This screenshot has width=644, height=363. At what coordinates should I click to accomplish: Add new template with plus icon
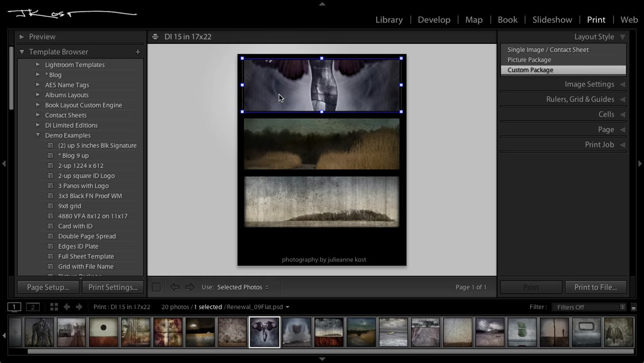pos(137,52)
